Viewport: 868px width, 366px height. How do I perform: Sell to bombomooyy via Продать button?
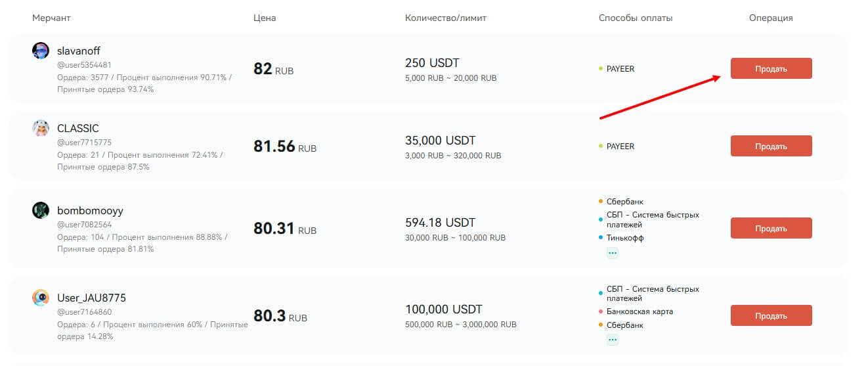coord(771,228)
